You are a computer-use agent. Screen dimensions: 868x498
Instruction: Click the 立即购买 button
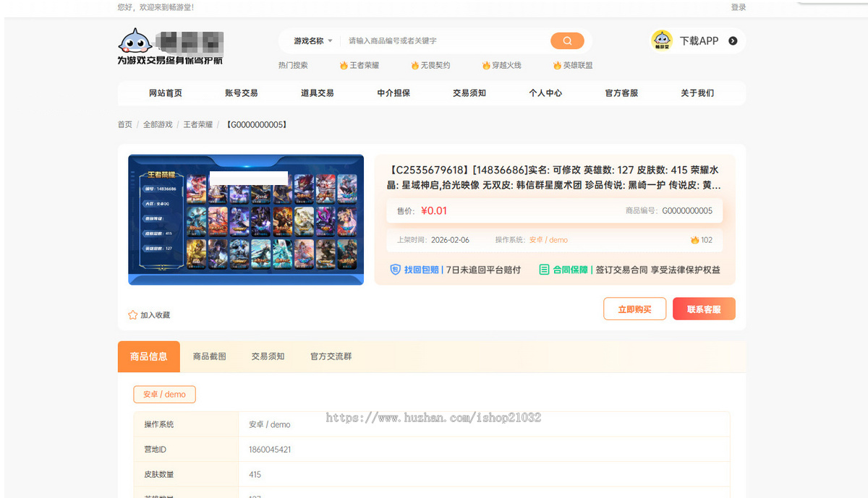[x=634, y=309]
